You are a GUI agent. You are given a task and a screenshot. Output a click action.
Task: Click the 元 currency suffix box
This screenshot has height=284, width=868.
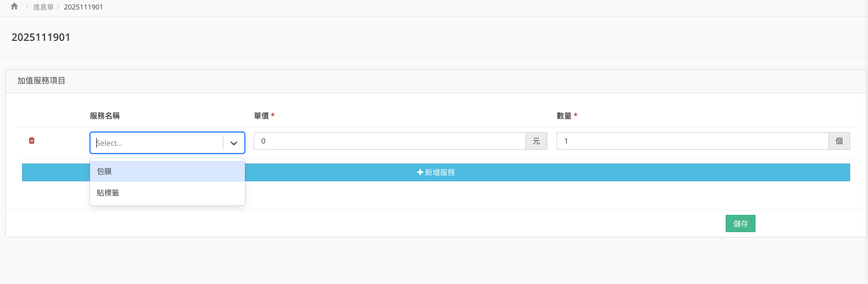[x=536, y=141]
